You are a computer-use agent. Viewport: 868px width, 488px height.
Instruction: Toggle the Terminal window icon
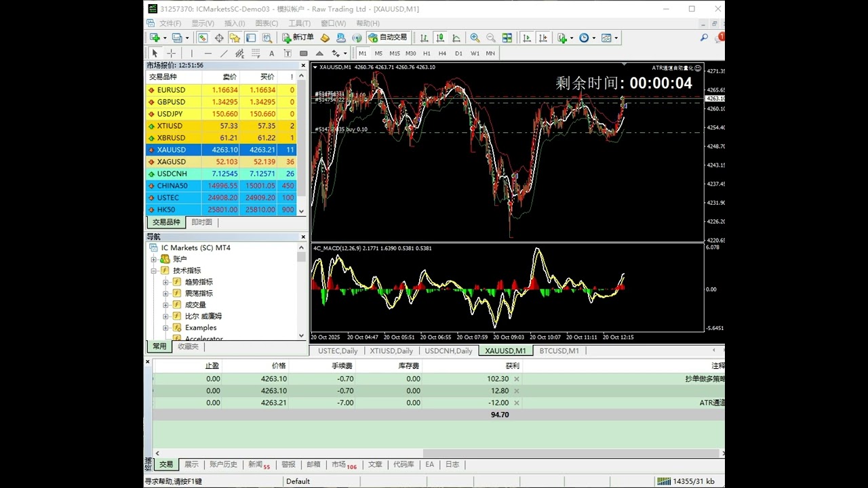pos(251,38)
